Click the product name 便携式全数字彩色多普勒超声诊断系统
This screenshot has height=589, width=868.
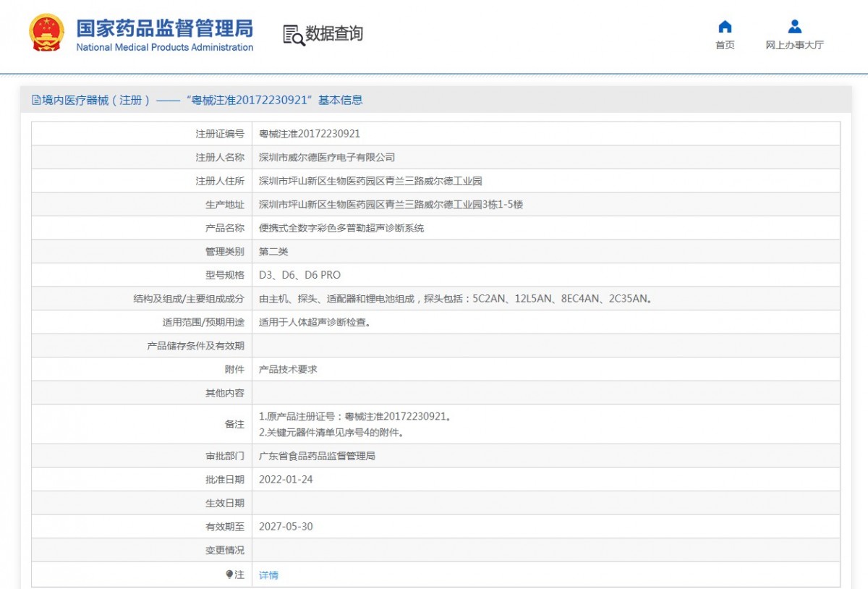[x=341, y=228]
